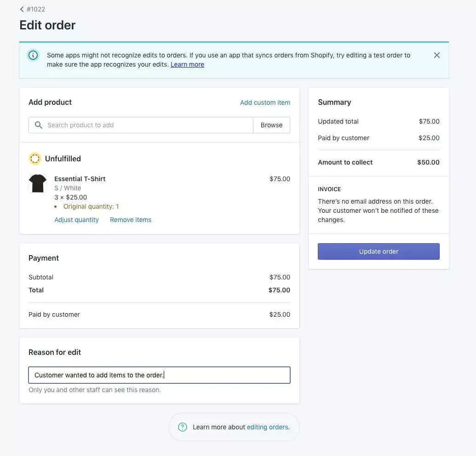
Task: Click the Update order button
Action: [x=379, y=251]
